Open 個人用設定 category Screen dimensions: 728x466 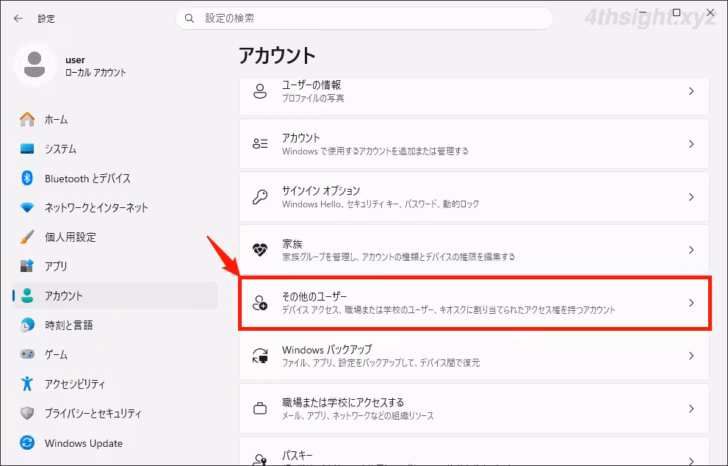tap(115, 237)
